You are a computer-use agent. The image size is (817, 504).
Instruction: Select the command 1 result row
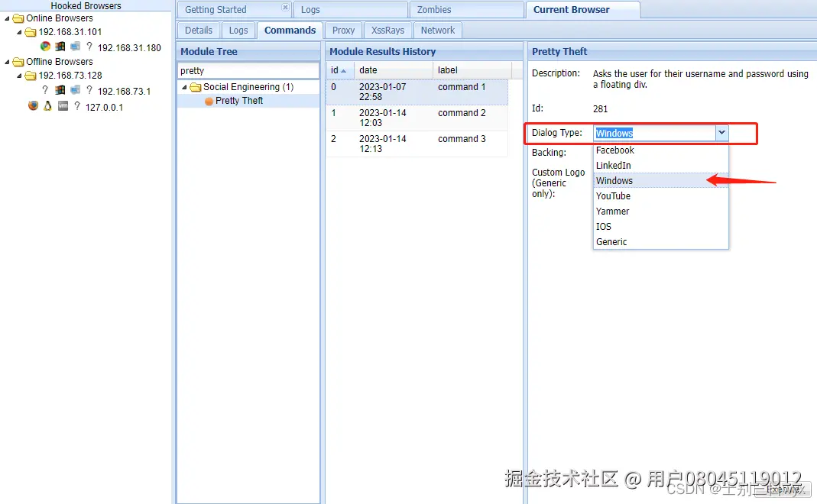click(417, 92)
